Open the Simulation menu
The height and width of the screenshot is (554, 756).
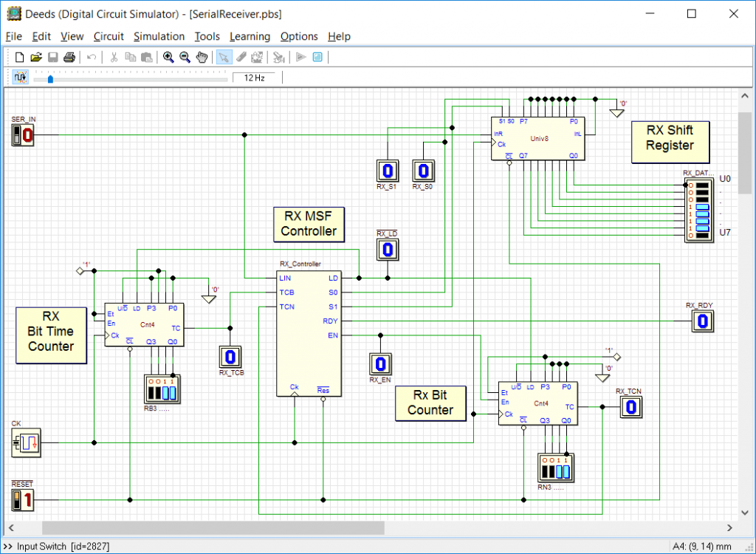click(x=159, y=36)
